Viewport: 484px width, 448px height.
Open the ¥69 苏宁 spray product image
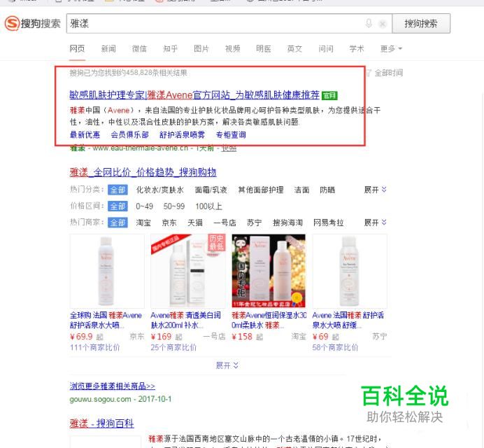(x=350, y=271)
